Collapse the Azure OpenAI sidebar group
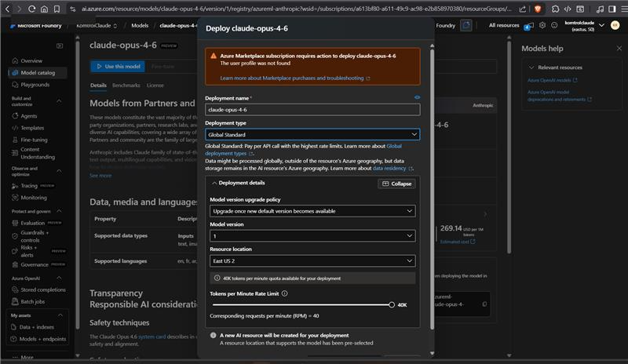 coord(59,278)
